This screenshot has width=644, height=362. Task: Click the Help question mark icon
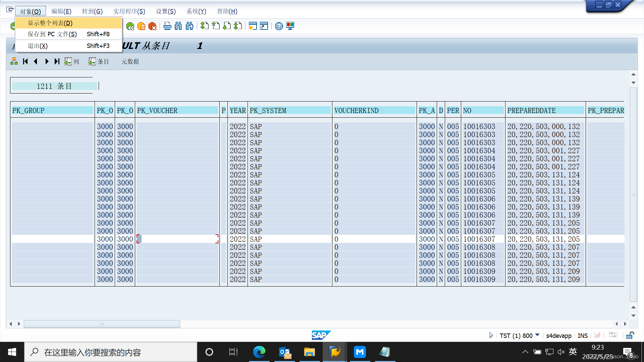[x=279, y=26]
